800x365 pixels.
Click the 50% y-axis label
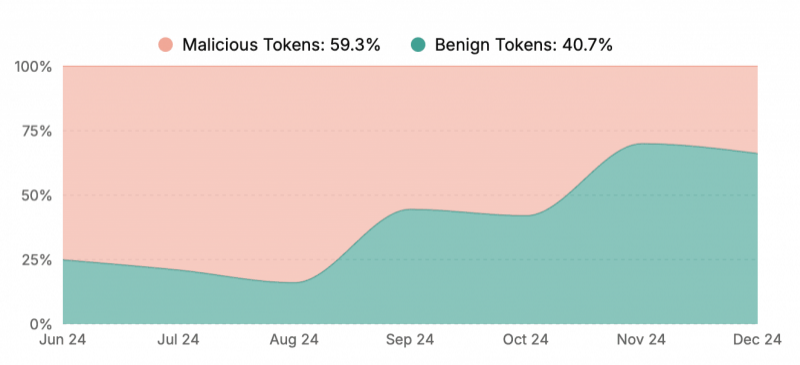(38, 196)
